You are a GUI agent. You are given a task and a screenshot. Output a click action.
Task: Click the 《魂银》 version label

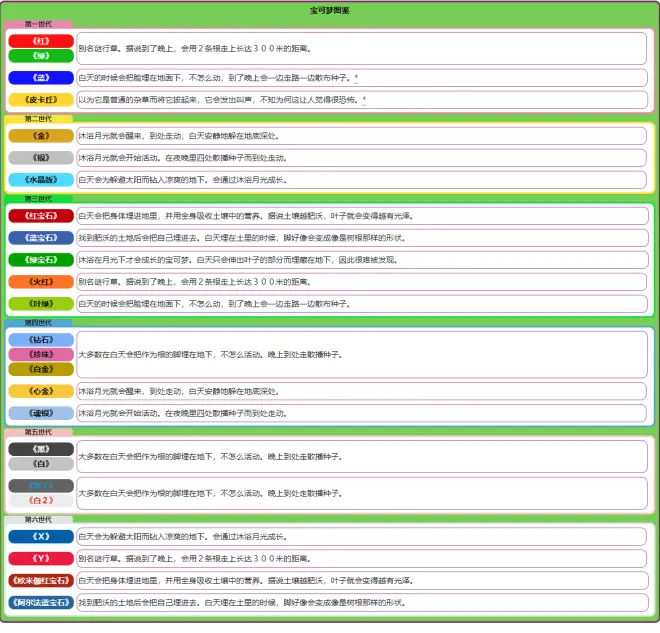point(41,413)
